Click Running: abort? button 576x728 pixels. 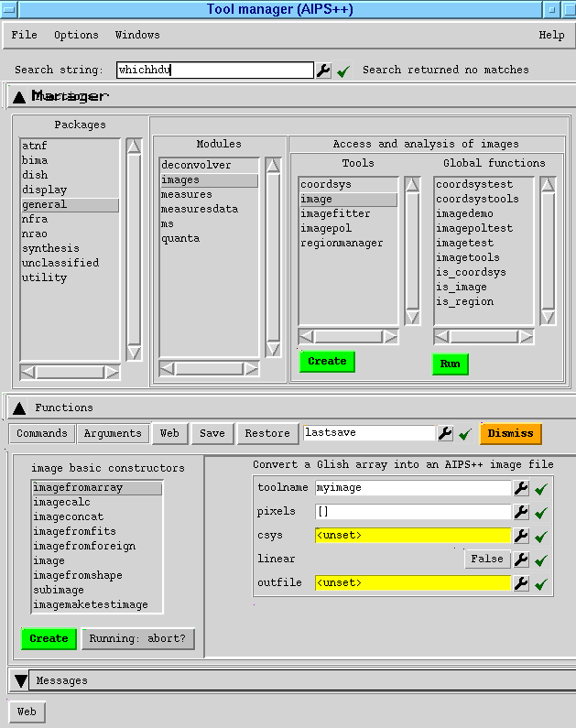[x=137, y=639]
